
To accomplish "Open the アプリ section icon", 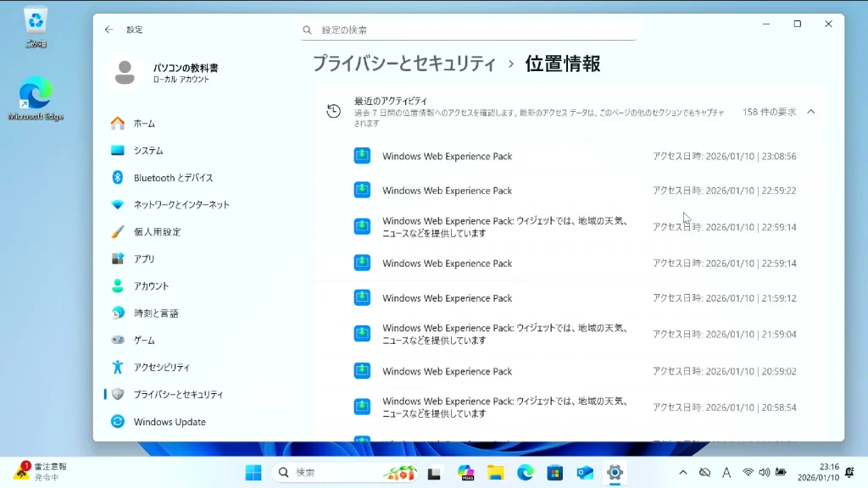I will click(x=118, y=259).
